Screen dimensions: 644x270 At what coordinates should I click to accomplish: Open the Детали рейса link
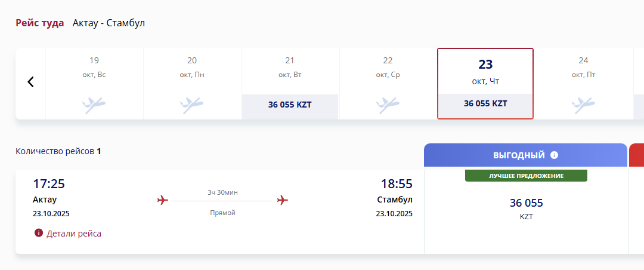pos(74,234)
